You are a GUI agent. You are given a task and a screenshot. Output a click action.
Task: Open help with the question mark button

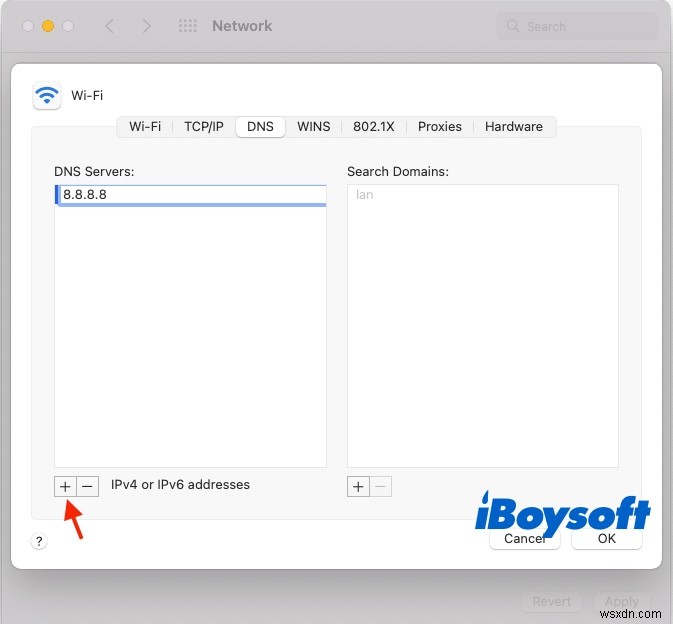point(39,541)
